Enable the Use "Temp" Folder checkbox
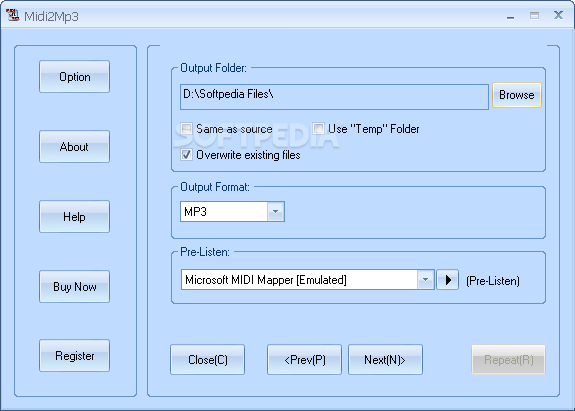The height and width of the screenshot is (411, 575). [318, 129]
